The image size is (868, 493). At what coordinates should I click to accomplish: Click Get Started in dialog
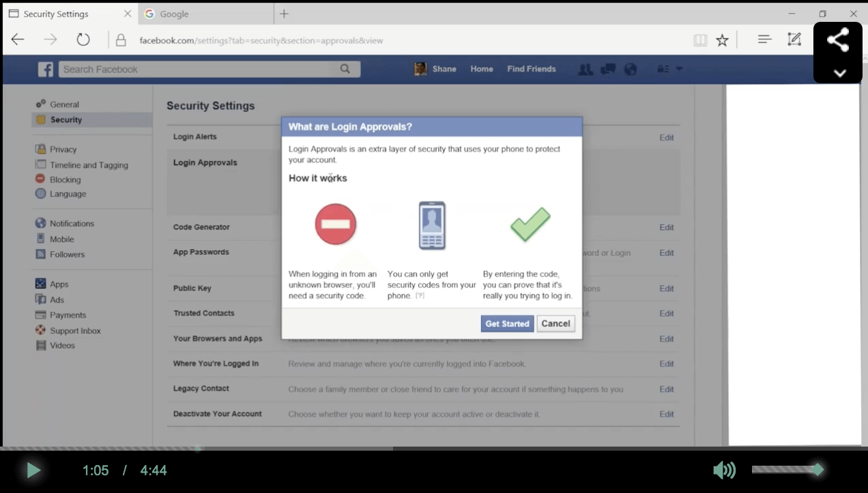tap(507, 324)
